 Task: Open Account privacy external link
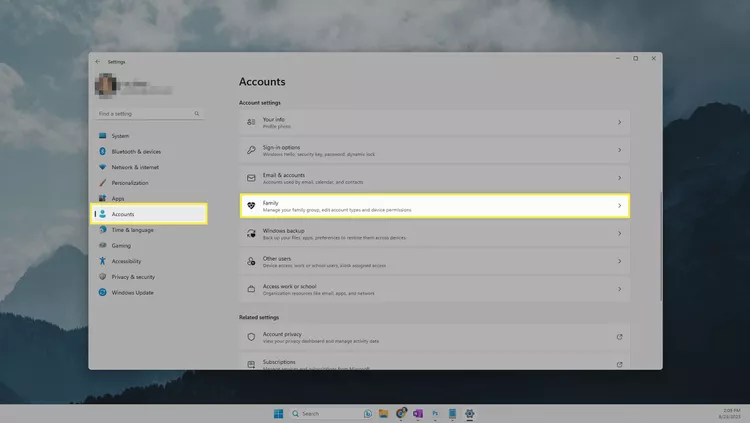coord(619,337)
